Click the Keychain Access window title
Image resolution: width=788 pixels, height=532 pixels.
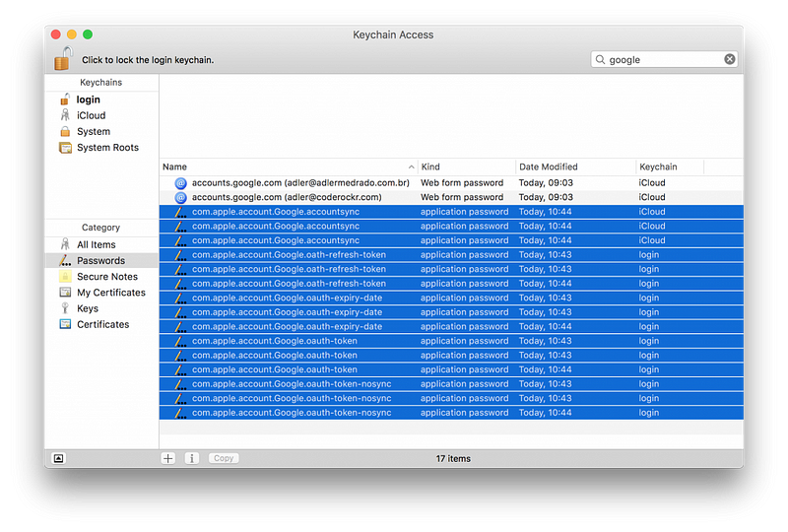click(393, 34)
